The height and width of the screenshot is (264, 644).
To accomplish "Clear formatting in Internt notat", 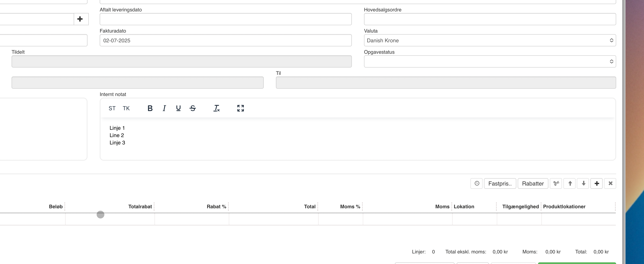I will 216,108.
